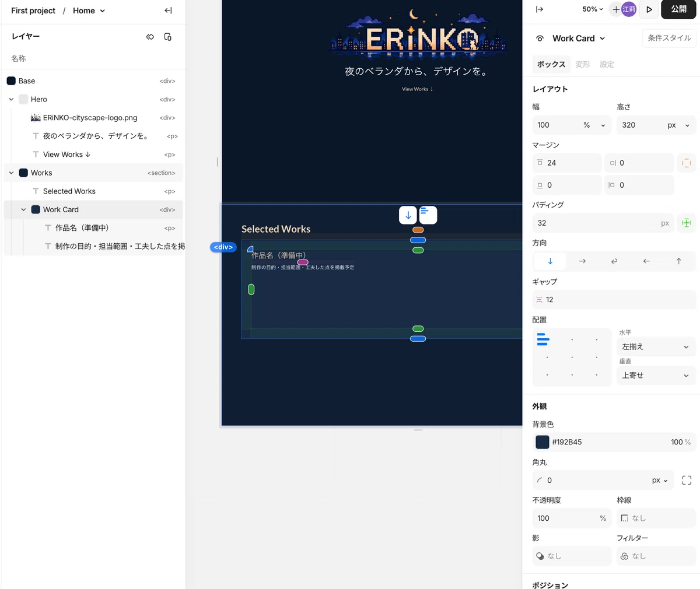
Task: Select View Works ↓ layer row
Action: pyautogui.click(x=93, y=155)
